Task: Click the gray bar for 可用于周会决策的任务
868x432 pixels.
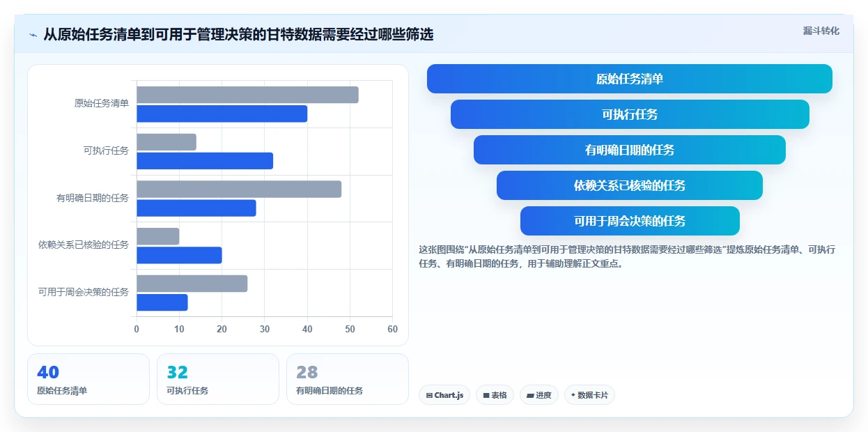Action: pos(192,284)
